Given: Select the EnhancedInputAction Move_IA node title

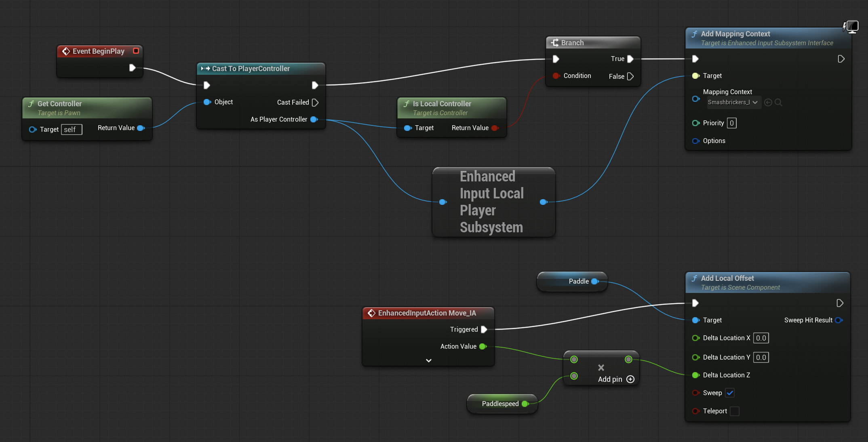Looking at the screenshot, I should (427, 313).
